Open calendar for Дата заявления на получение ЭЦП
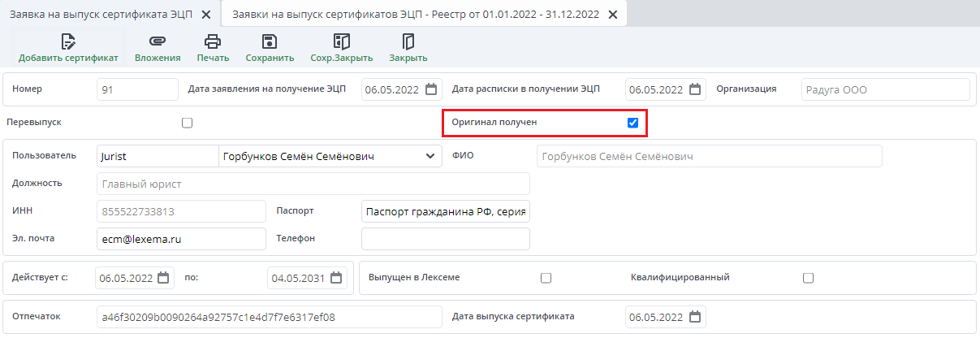Viewport: 980px width, 338px height. coord(431,90)
